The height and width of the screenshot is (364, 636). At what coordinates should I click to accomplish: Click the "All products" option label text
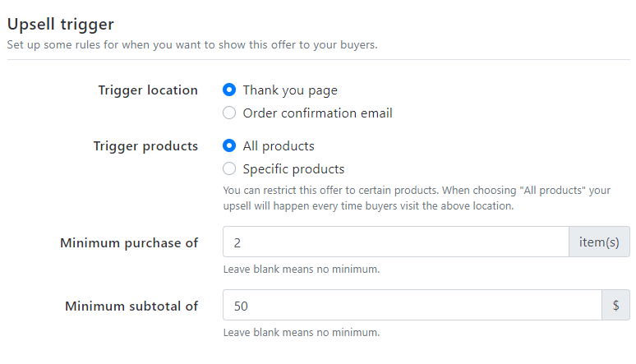[279, 145]
